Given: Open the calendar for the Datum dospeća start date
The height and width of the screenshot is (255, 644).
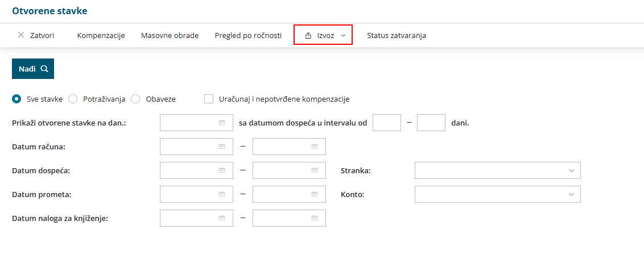Looking at the screenshot, I should (x=222, y=170).
